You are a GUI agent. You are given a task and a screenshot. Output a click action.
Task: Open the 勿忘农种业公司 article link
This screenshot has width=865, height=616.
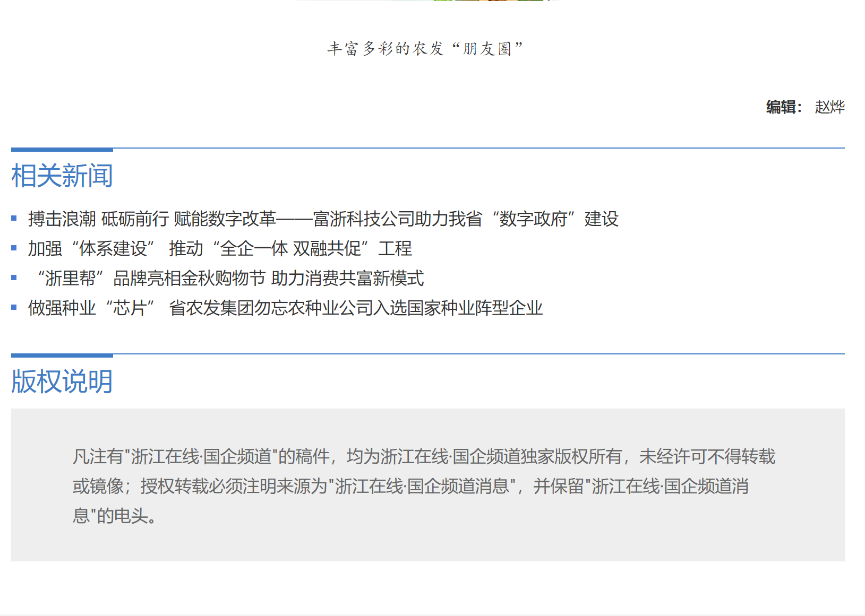[285, 308]
